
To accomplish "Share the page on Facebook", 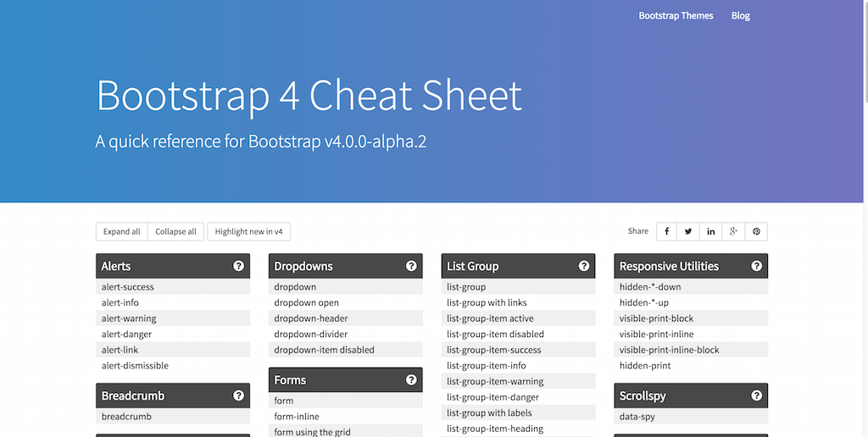I will click(x=667, y=232).
